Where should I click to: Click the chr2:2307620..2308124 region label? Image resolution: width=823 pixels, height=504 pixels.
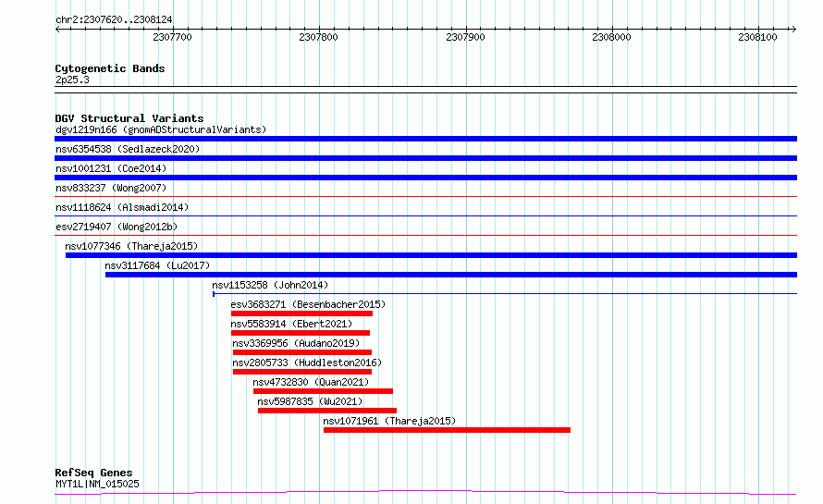(114, 20)
